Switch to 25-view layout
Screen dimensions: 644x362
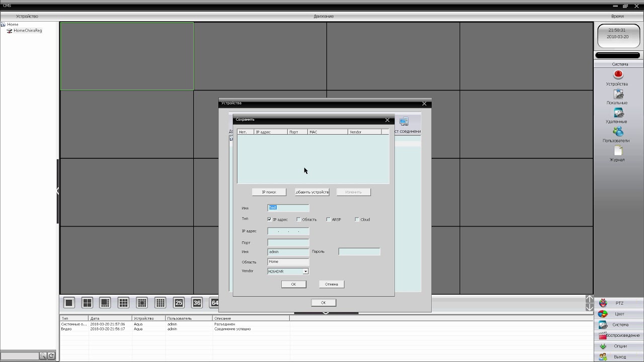(179, 303)
